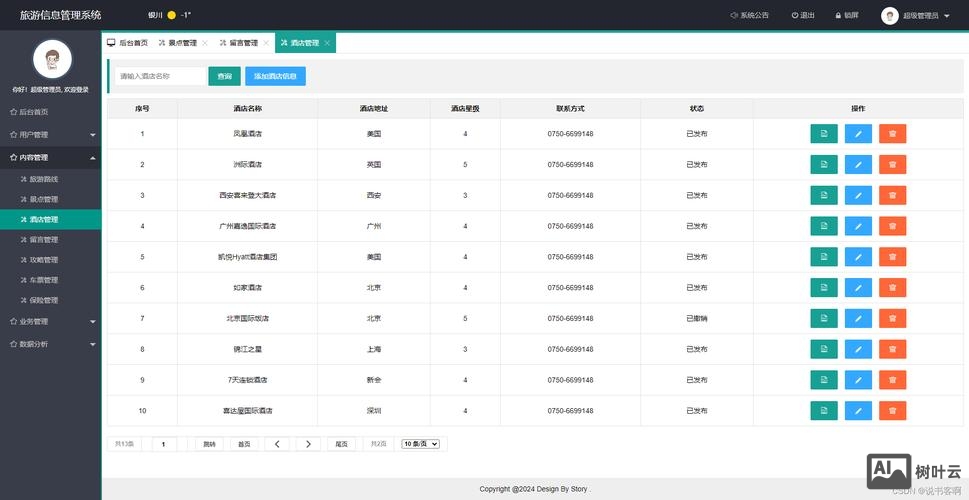Screen dimensions: 969x500
Task: Expand the 用户管理 sidebar menu
Action: [x=50, y=134]
